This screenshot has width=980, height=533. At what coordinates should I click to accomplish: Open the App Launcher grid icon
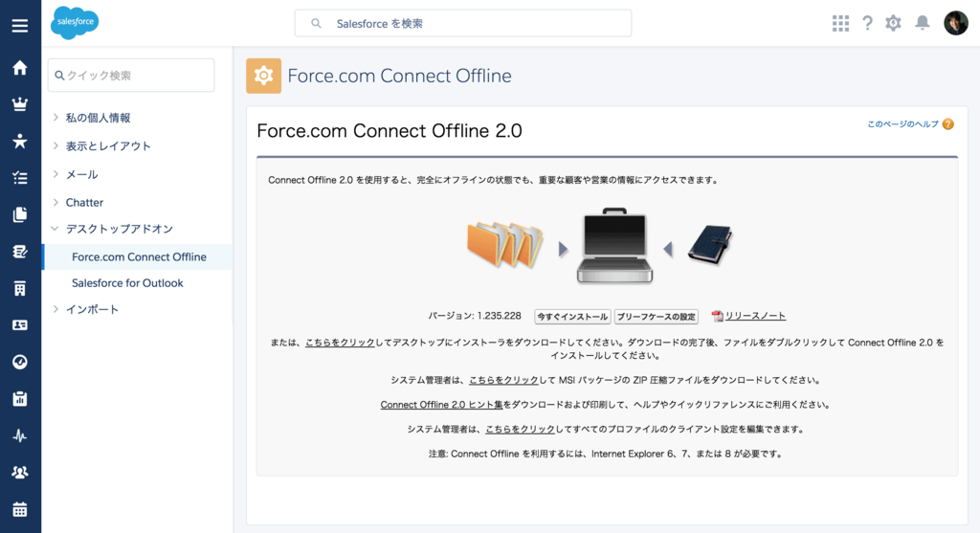click(840, 23)
